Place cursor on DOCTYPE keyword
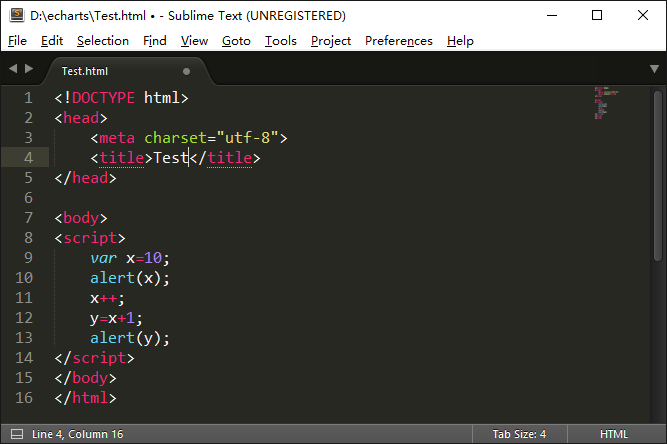Screen dimensions: 667x444 pos(103,98)
